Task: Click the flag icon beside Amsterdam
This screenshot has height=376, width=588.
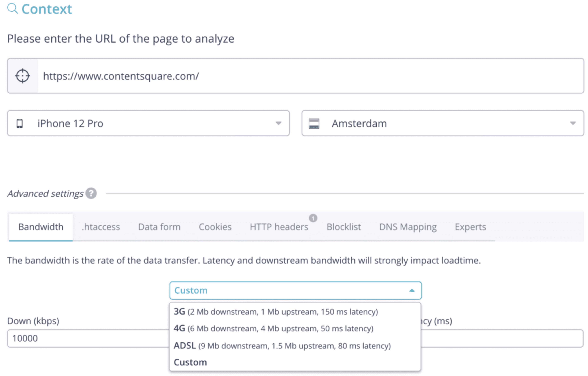Action: [314, 124]
